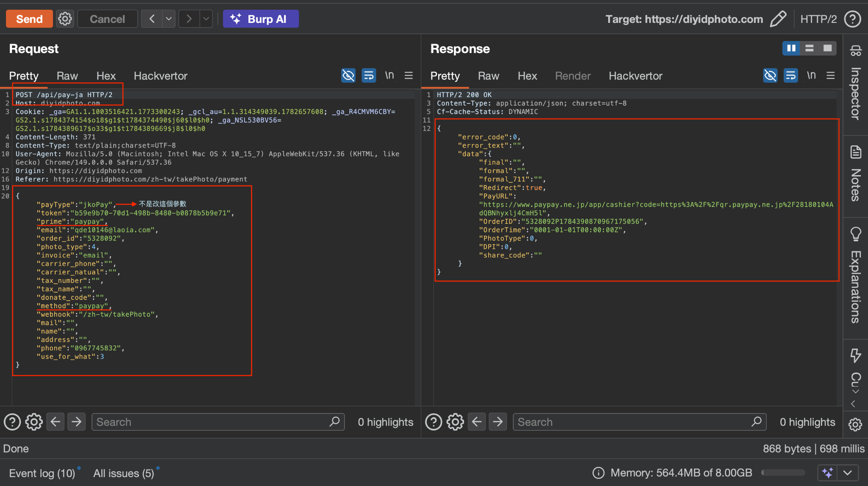Switch Request view to the Pretty tab

[x=24, y=76]
